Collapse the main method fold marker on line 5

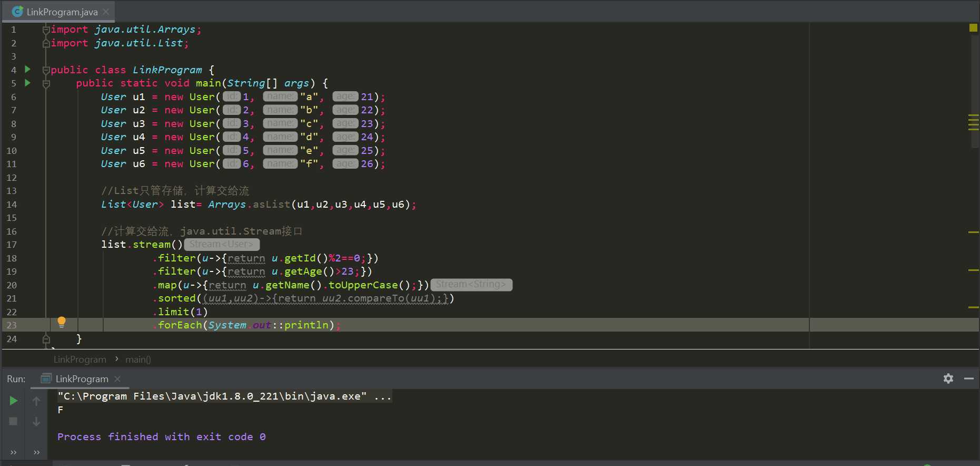[46, 84]
